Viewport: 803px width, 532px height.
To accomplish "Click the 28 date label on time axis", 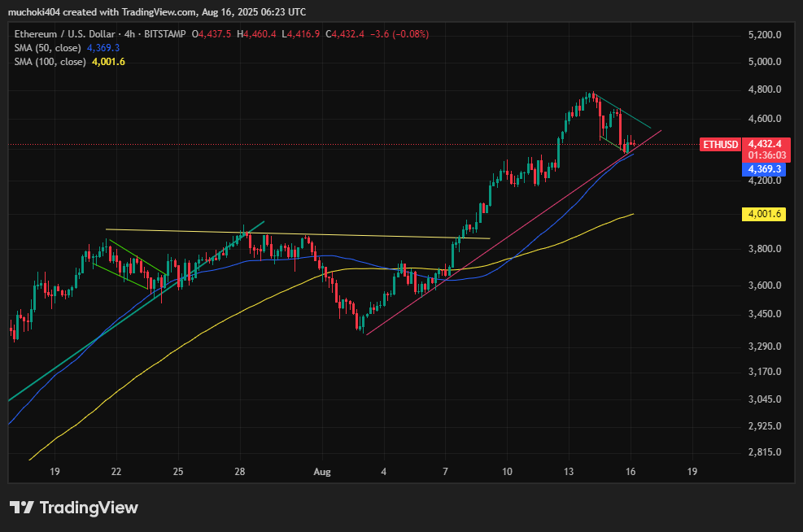I will tap(240, 472).
